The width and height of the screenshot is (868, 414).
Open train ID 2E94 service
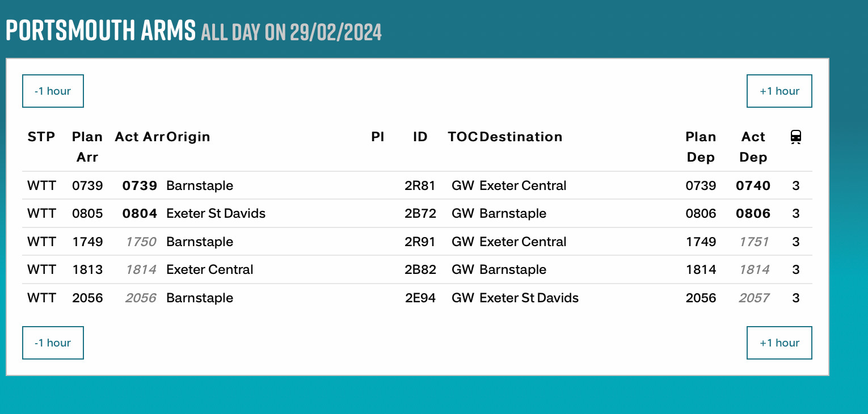[420, 298]
